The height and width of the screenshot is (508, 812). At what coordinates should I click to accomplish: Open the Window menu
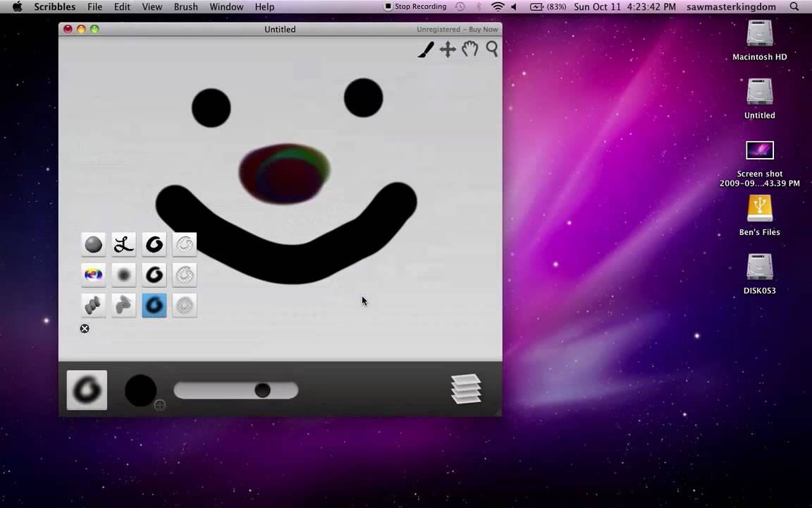click(226, 6)
